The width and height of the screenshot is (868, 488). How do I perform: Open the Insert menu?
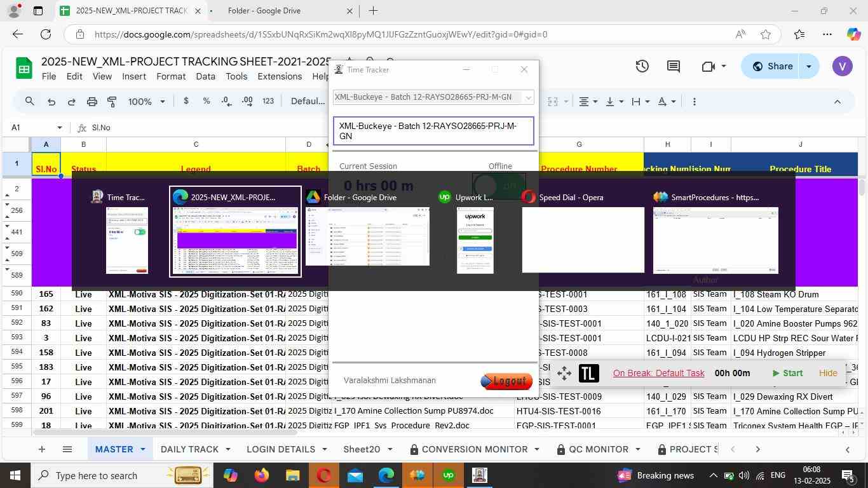(x=134, y=76)
